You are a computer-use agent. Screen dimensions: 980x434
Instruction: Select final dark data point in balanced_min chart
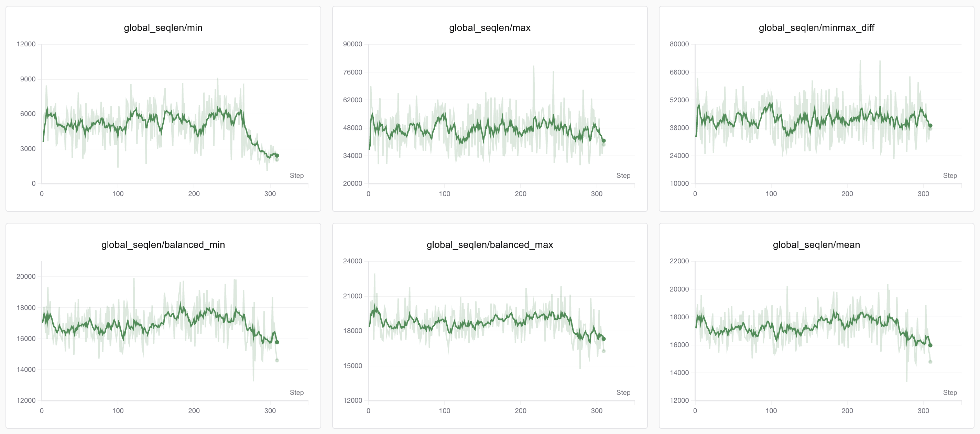[x=277, y=342]
